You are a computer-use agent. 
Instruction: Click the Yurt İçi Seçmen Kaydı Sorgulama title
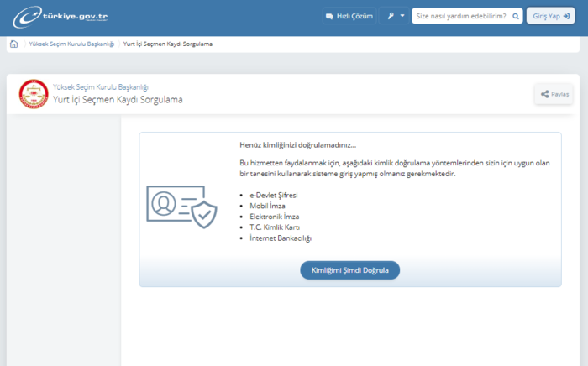[117, 100]
